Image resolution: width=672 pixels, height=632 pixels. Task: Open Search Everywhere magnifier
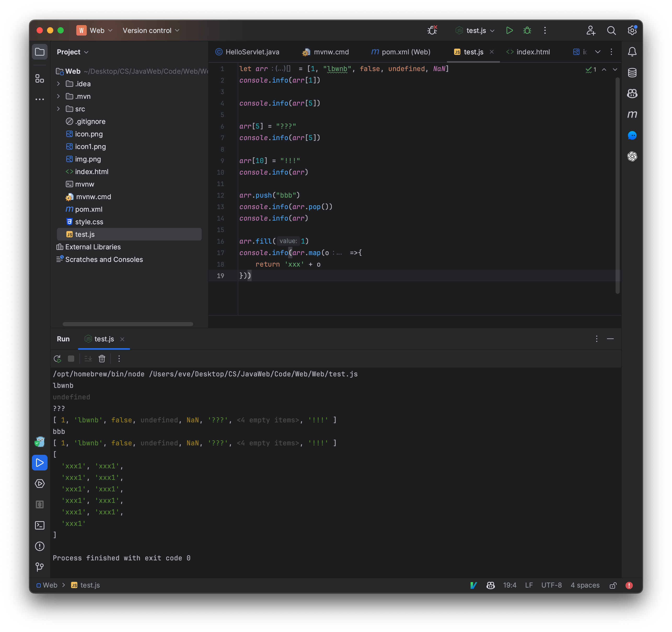click(x=611, y=30)
